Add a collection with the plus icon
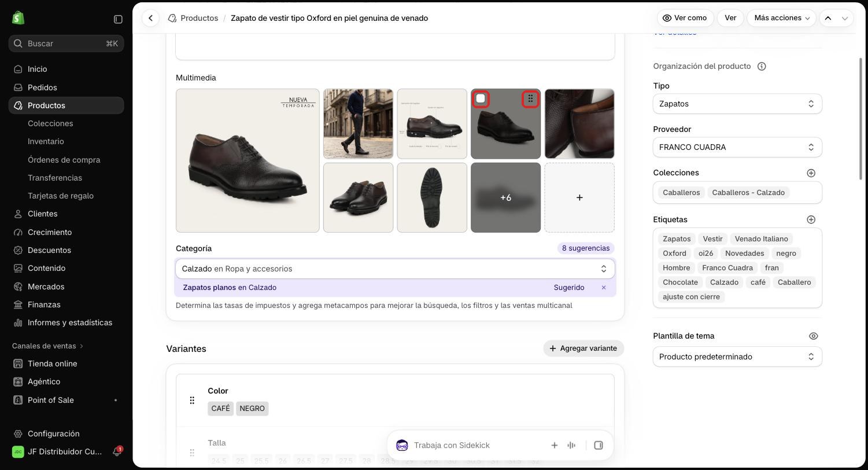 coord(811,173)
